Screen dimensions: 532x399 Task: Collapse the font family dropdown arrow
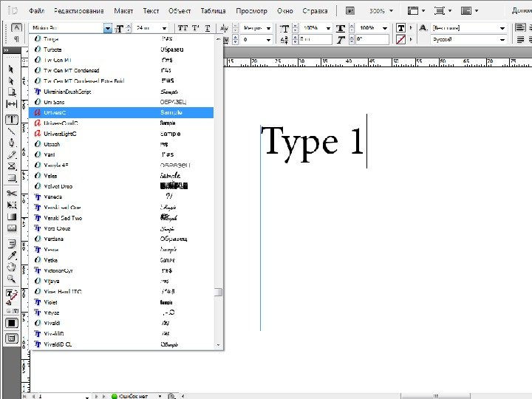point(108,28)
